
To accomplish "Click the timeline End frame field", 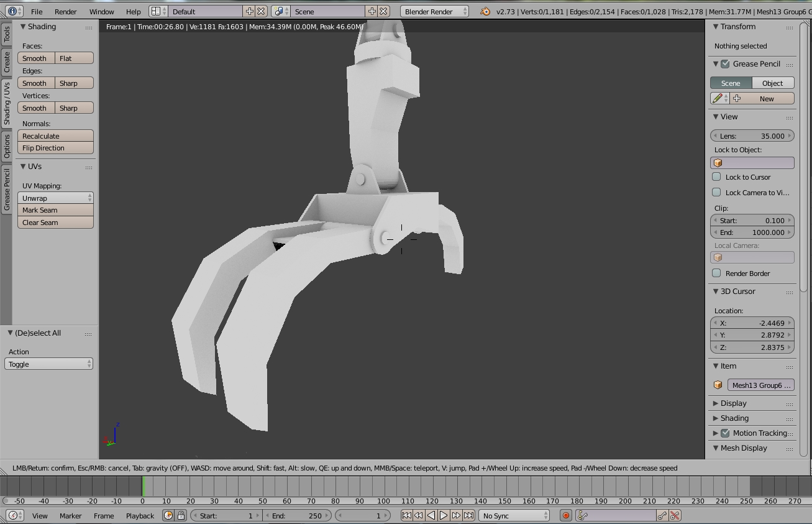I will point(296,515).
